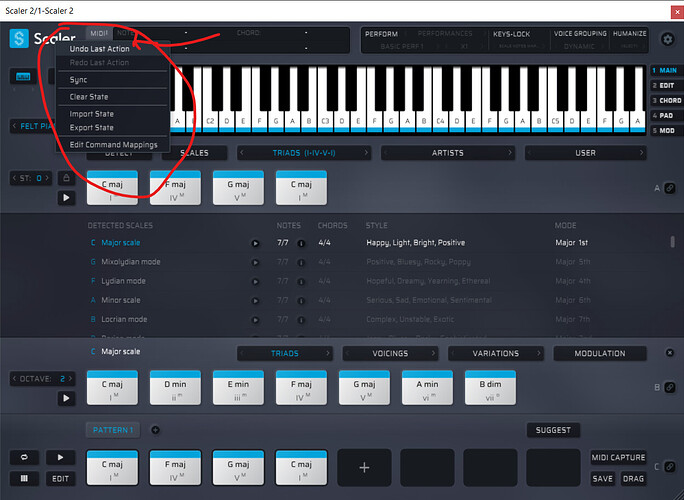Decrease the ST semitone value
The height and width of the screenshot is (500, 684).
(x=14, y=178)
